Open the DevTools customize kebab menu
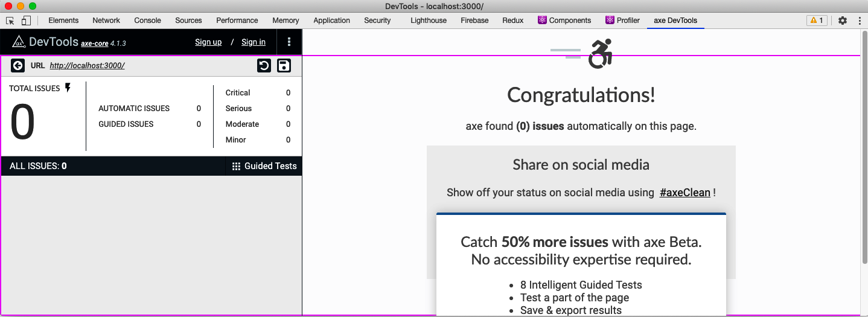The image size is (868, 317). (x=860, y=21)
